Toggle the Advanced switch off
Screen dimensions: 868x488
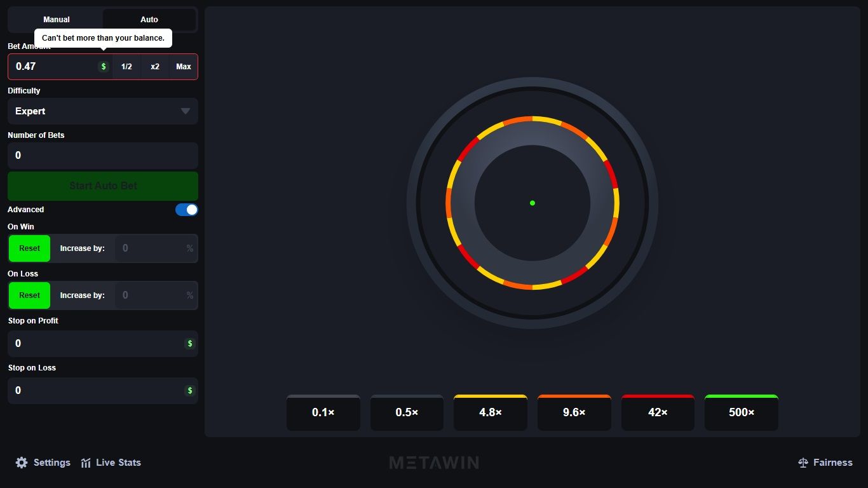point(187,210)
